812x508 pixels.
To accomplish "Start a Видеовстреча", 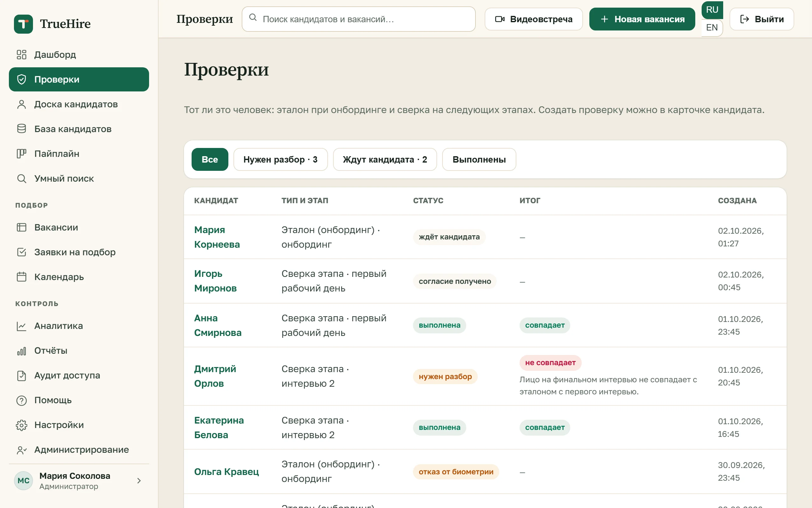I will [x=534, y=19].
